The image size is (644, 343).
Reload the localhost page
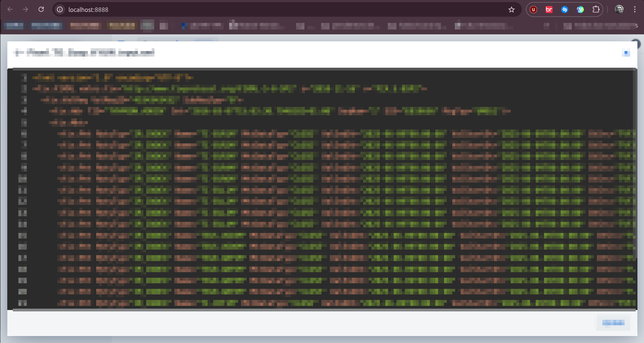point(41,9)
